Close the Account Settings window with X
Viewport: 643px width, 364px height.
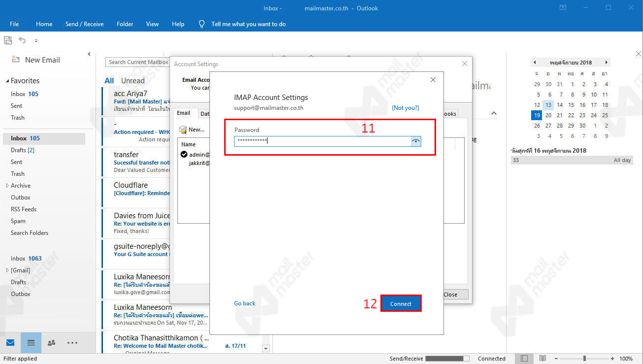(464, 64)
